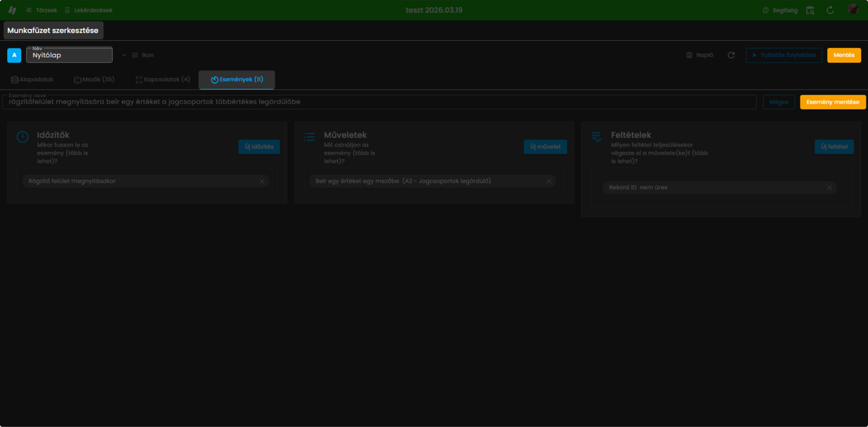Screen dimensions: 868x427
Task: Remove the Rögzítő felület megnyitásakor timer
Action: (x=262, y=181)
